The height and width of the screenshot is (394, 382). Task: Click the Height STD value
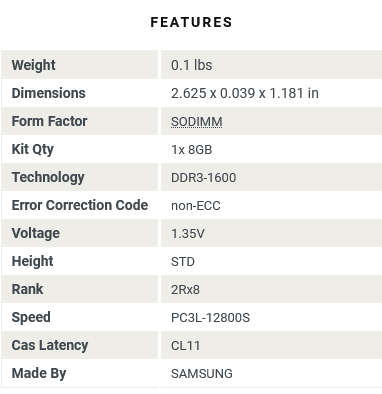point(183,261)
